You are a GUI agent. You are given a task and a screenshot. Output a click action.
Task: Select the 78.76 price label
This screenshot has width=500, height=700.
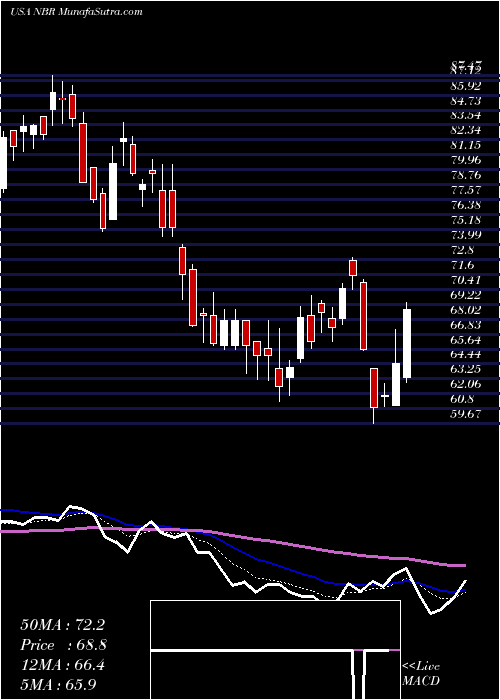click(466, 175)
